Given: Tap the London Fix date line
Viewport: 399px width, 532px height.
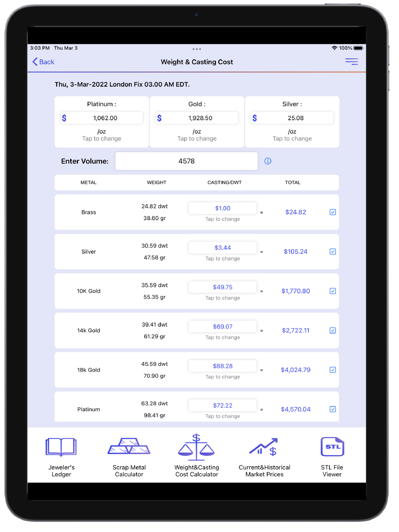Looking at the screenshot, I should tap(122, 85).
